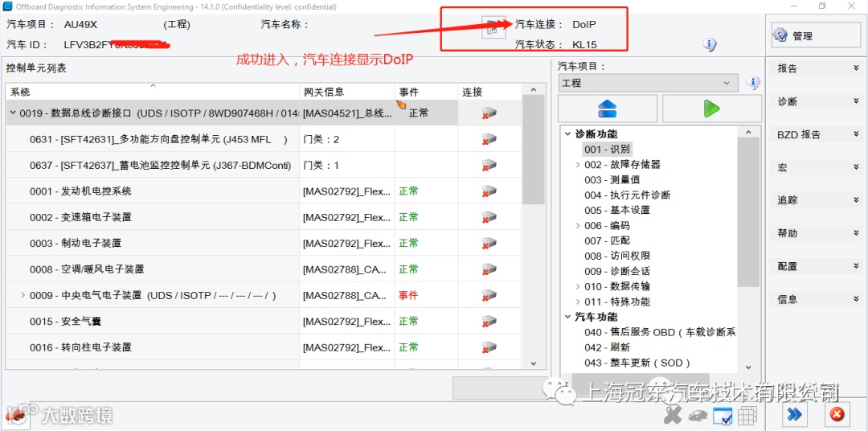This screenshot has height=431, width=868.
Task: Select 043 - 整车更新 (SOD)
Action: (637, 363)
